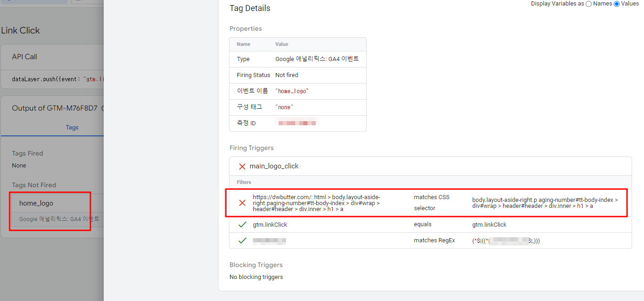
Task: Click the green check icon next to the blurred variable
Action: (242, 240)
